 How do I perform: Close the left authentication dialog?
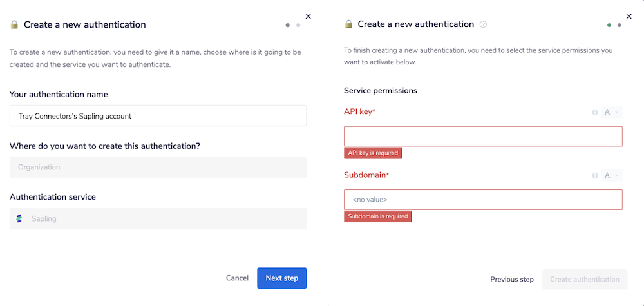(308, 16)
